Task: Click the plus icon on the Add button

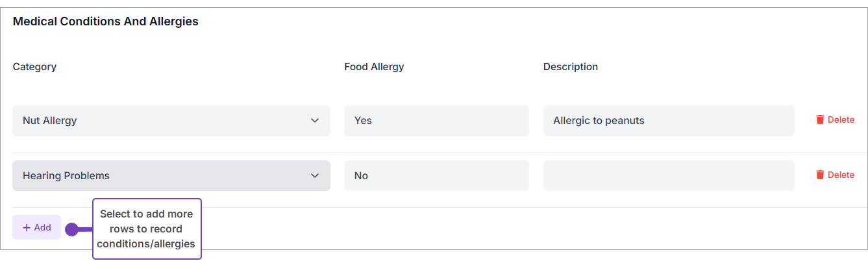Action: 27,228
